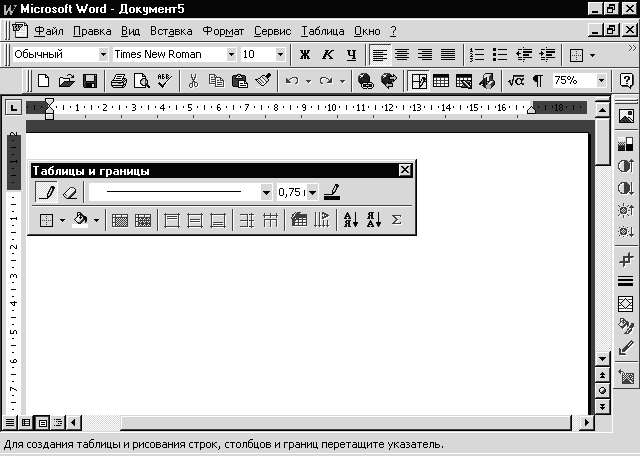Open the Таблица menu
Viewport: 640px width, 456px height.
(322, 31)
